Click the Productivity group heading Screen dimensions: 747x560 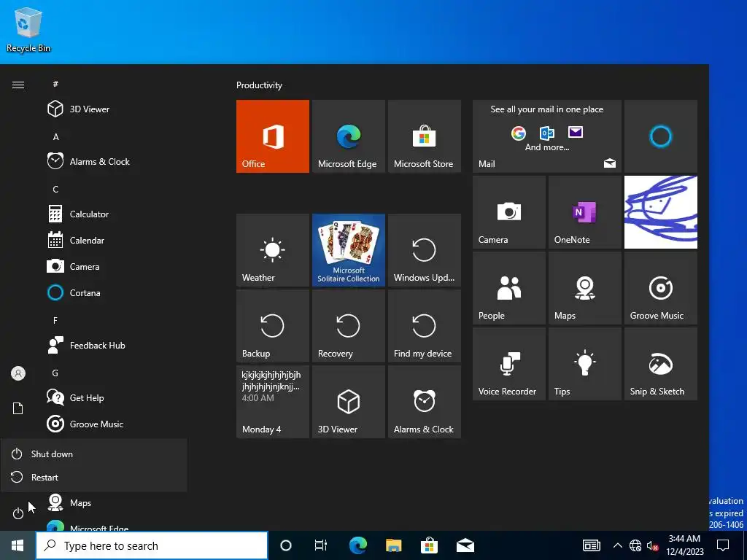[x=259, y=85]
